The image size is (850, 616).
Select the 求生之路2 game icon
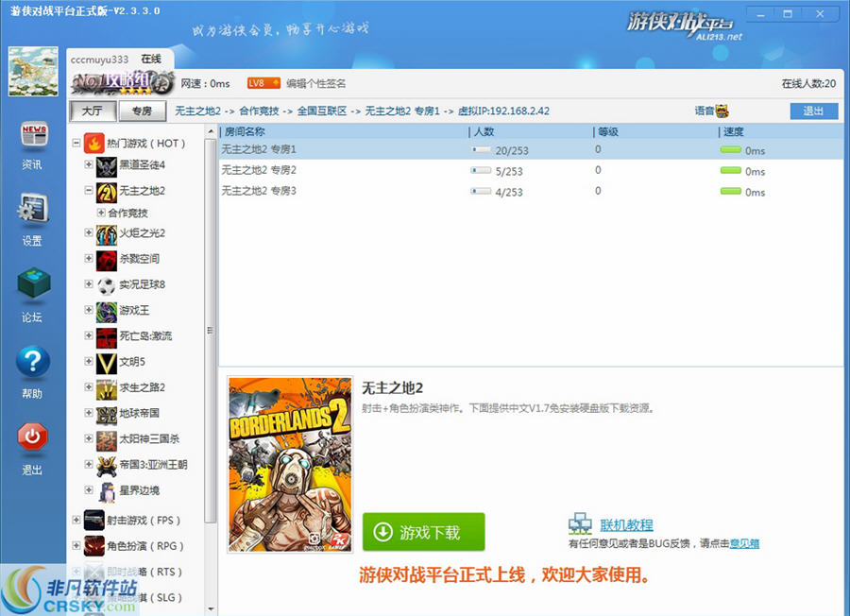(106, 389)
